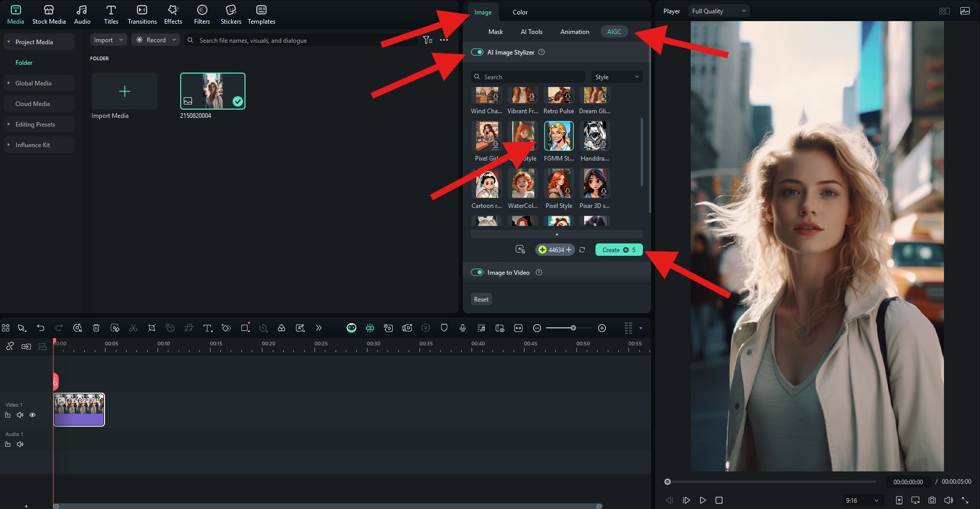Open the Transitions library

(x=142, y=15)
